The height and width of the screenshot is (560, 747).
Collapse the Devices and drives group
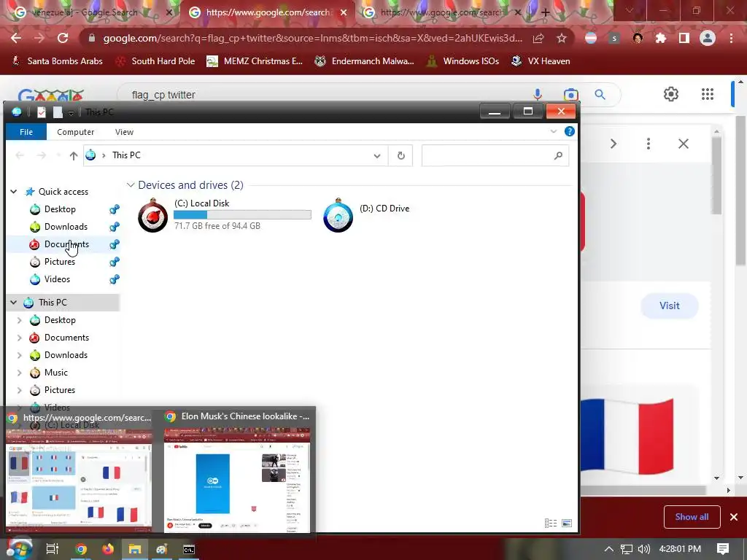tap(131, 184)
